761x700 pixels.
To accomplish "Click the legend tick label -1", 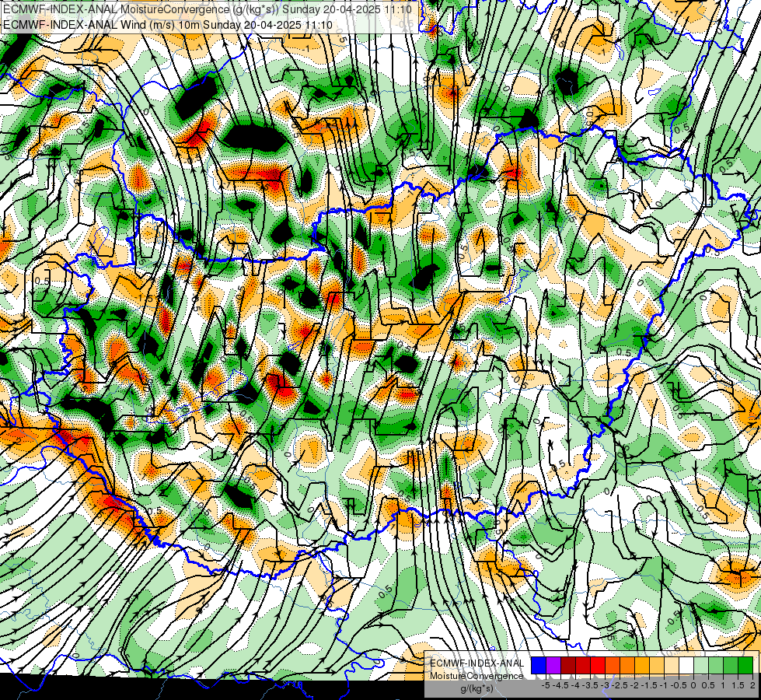I will pos(664,685).
